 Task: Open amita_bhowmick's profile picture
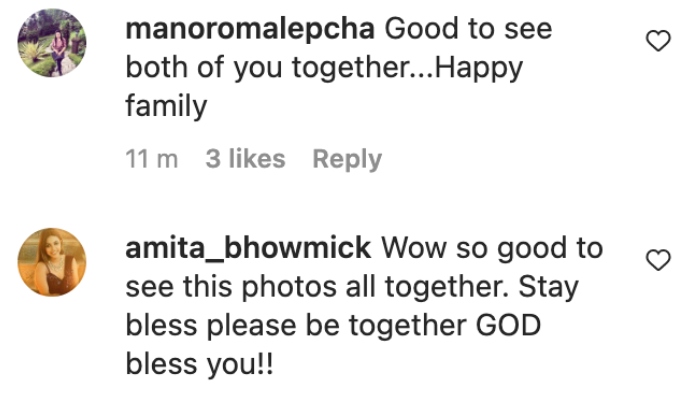click(52, 262)
